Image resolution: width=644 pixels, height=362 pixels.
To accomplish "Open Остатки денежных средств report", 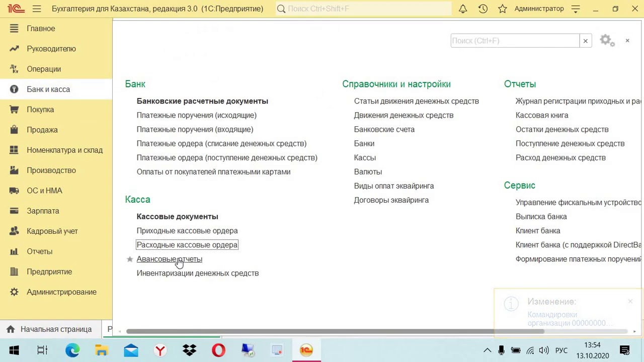I will pyautogui.click(x=562, y=129).
